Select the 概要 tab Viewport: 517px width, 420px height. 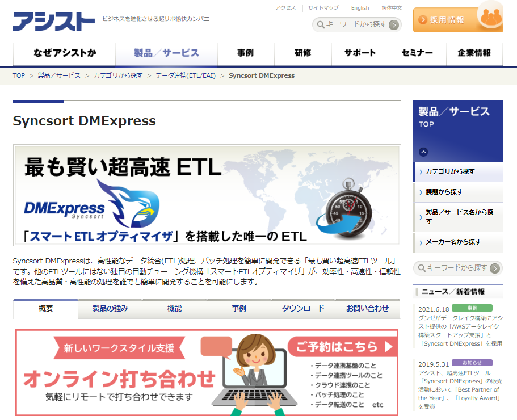[x=45, y=309]
